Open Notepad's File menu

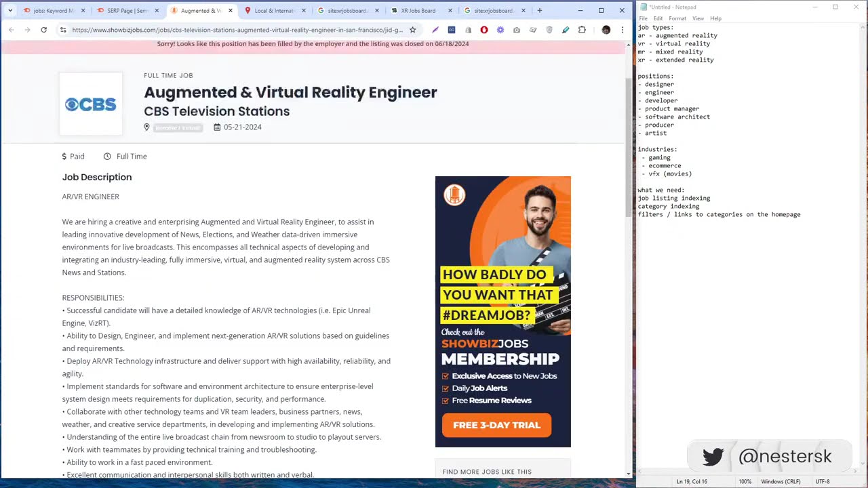point(643,18)
